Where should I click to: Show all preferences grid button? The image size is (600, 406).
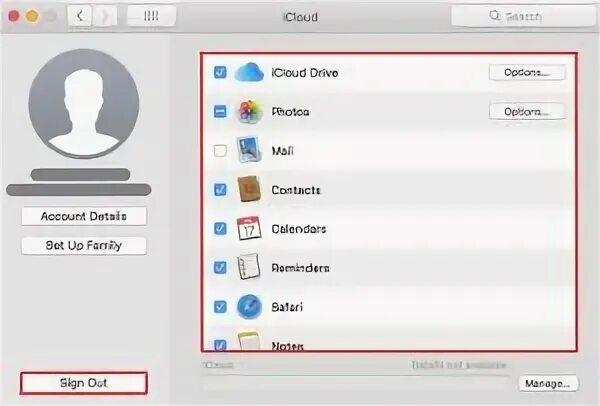click(x=151, y=16)
